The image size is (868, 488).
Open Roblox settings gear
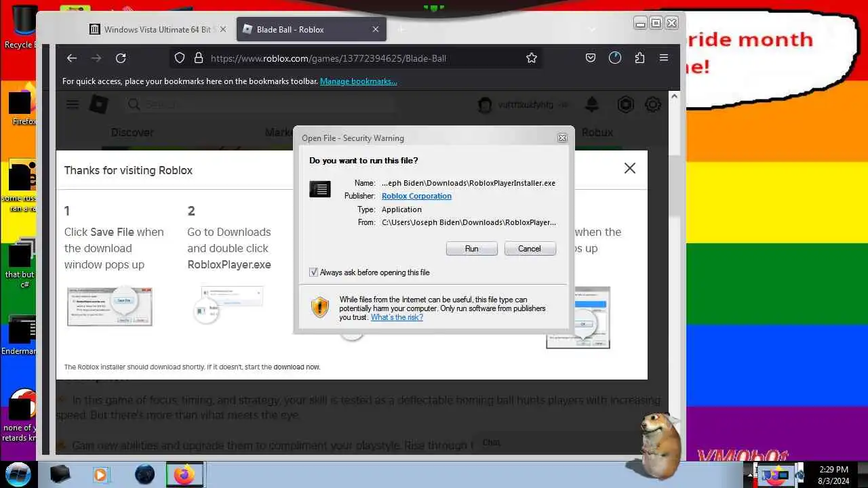pos(653,104)
